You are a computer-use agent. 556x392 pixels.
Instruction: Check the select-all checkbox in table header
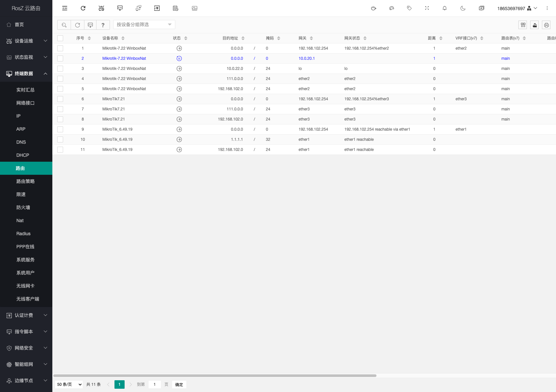coord(60,38)
